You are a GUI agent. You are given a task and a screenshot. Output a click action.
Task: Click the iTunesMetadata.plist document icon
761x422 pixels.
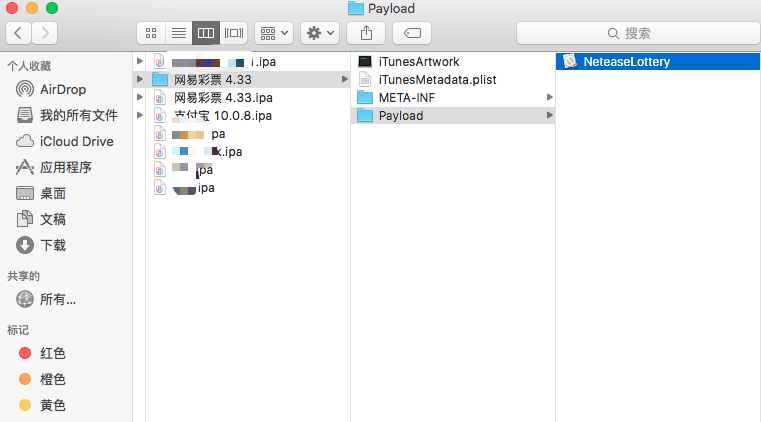tap(365, 80)
